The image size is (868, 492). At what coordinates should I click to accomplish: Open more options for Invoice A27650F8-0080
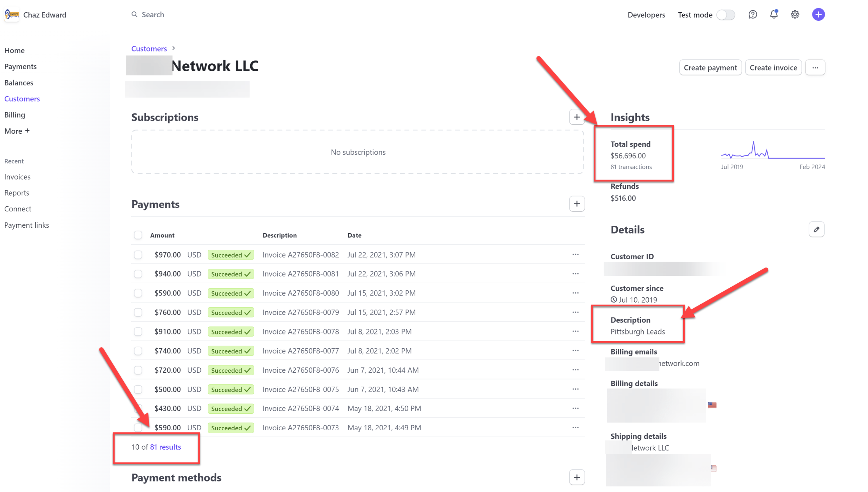(x=575, y=293)
